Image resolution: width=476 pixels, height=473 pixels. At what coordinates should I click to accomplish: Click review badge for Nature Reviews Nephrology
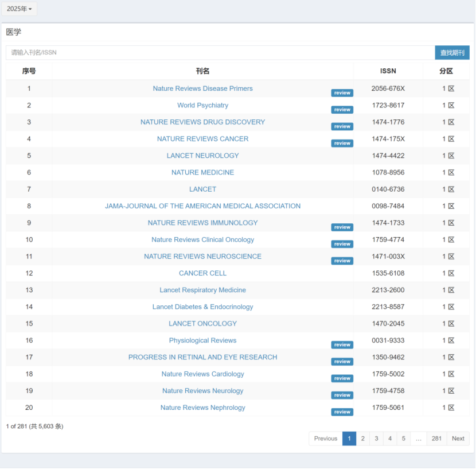342,412
